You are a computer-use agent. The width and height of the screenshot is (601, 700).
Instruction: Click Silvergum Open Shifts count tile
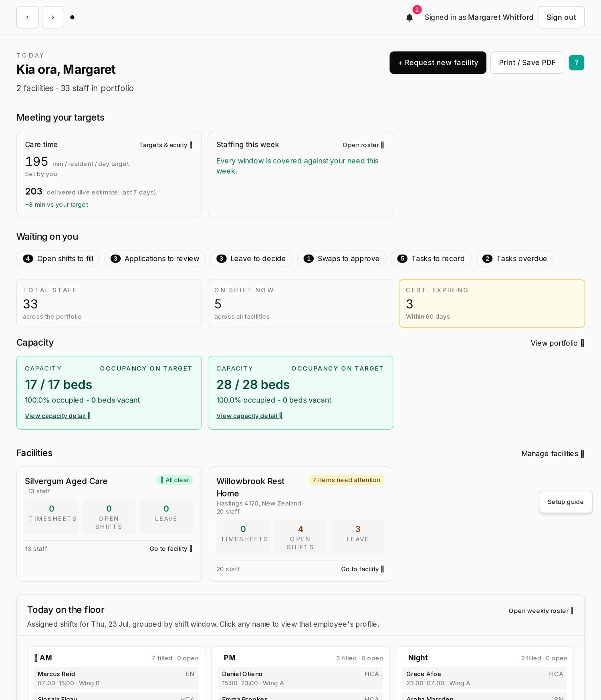click(109, 517)
